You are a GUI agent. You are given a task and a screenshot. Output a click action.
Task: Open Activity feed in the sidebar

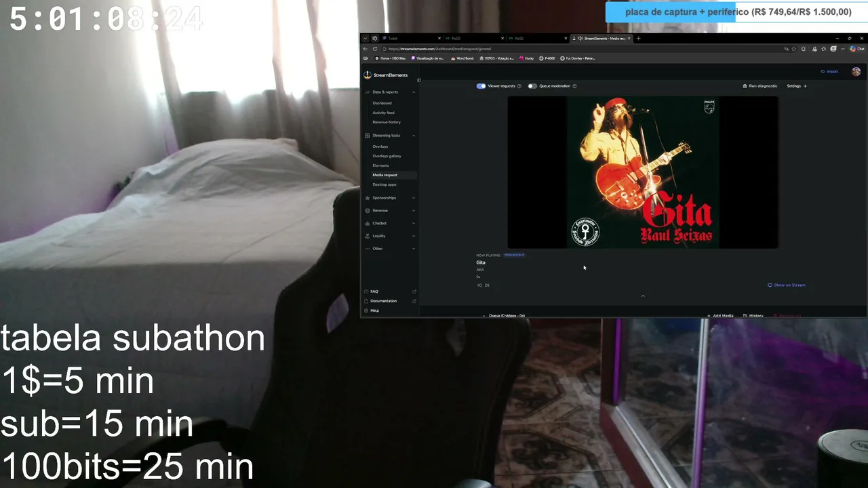383,113
